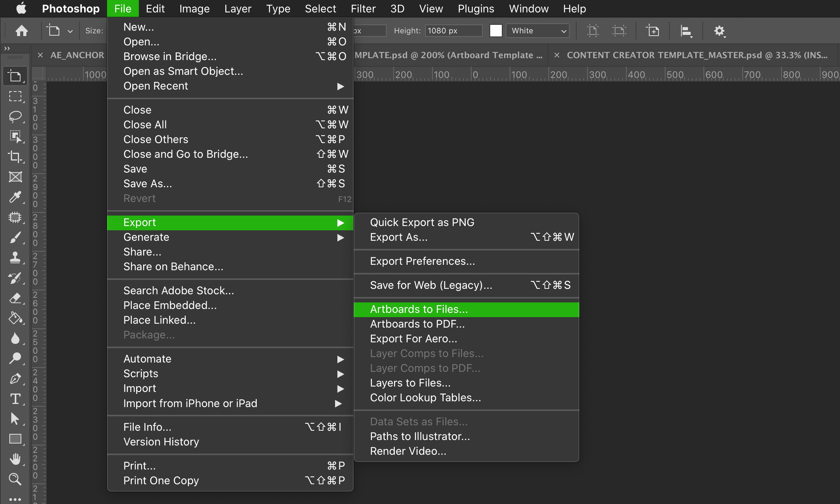Open the Edit Toolbar three-dots menu

[x=15, y=499]
